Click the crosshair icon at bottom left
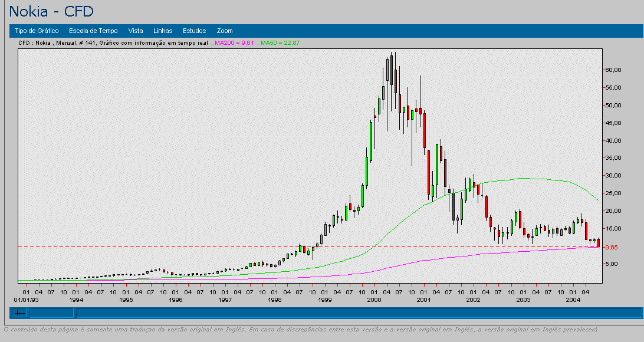644x342 pixels. click(x=19, y=313)
